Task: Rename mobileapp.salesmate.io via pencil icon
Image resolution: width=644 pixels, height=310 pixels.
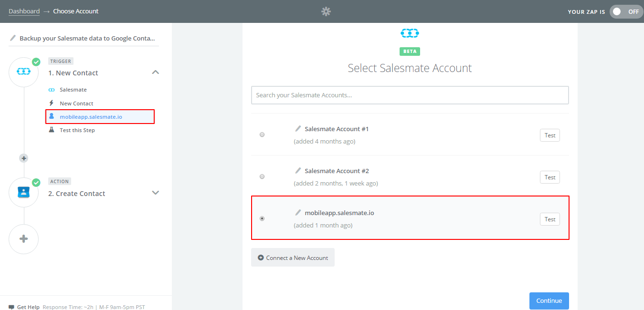Action: (298, 213)
